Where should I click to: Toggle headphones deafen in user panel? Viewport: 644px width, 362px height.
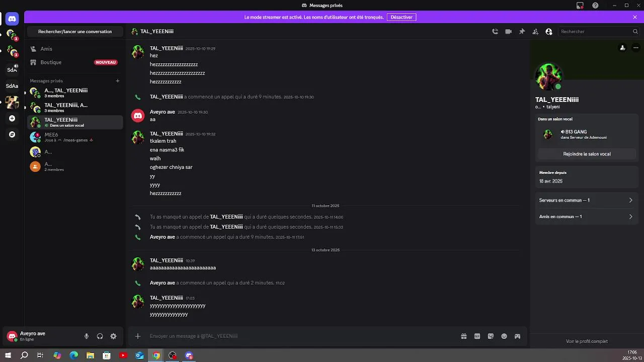100,336
